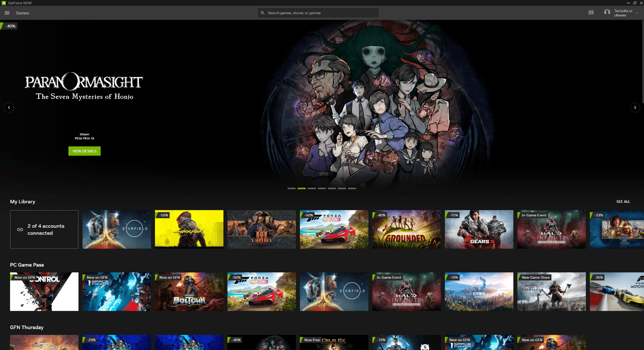
Task: Click the GeForce NOW app logo
Action: tap(4, 3)
